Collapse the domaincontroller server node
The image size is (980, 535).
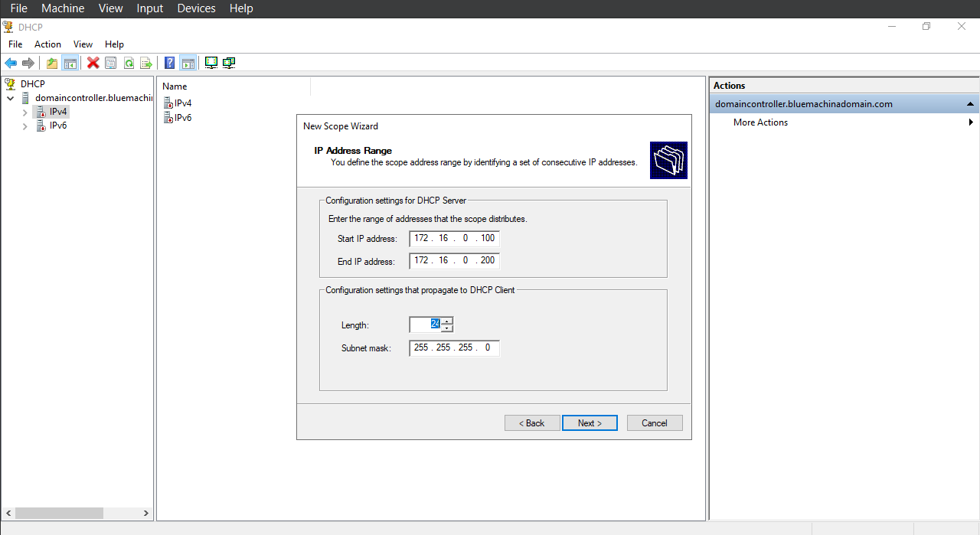pos(11,98)
